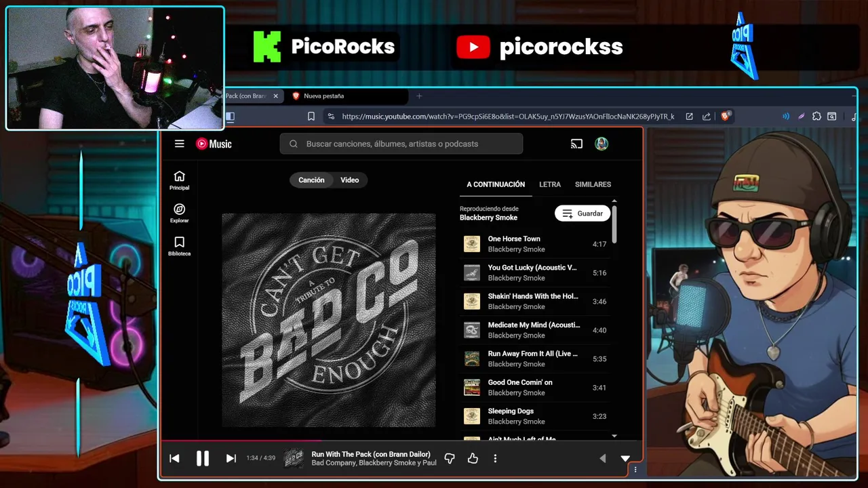Click the purple leaf extension icon
The width and height of the screenshot is (868, 488).
click(x=801, y=117)
